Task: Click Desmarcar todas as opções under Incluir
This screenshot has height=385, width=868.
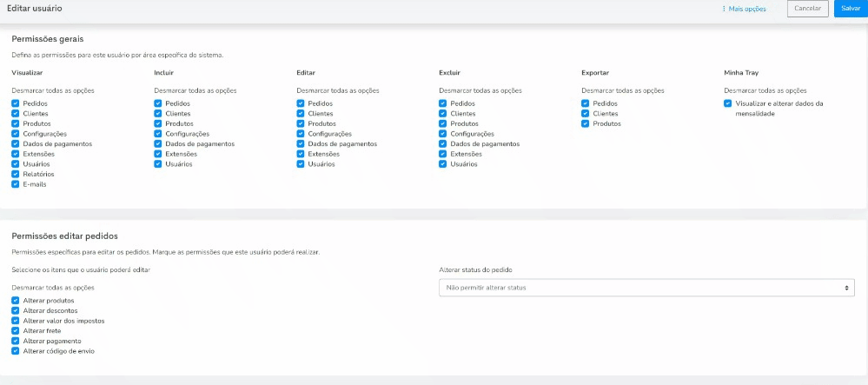Action: pos(195,90)
